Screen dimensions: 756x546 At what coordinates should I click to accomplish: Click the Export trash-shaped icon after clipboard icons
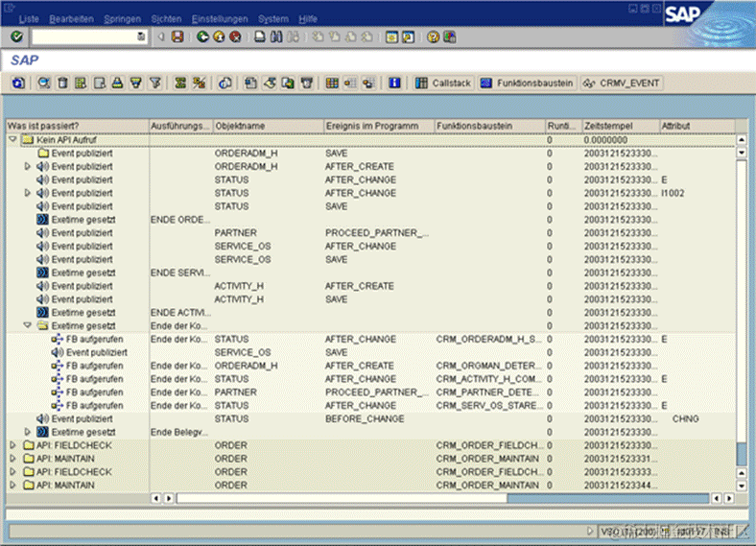[307, 83]
